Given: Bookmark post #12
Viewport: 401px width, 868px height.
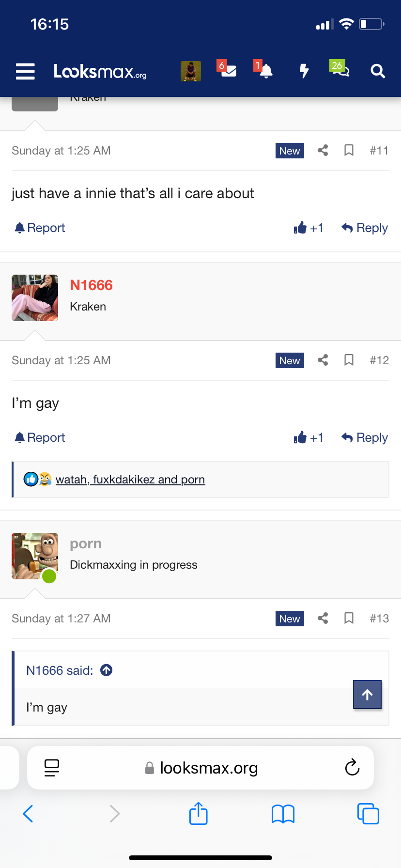Looking at the screenshot, I should click(x=349, y=360).
